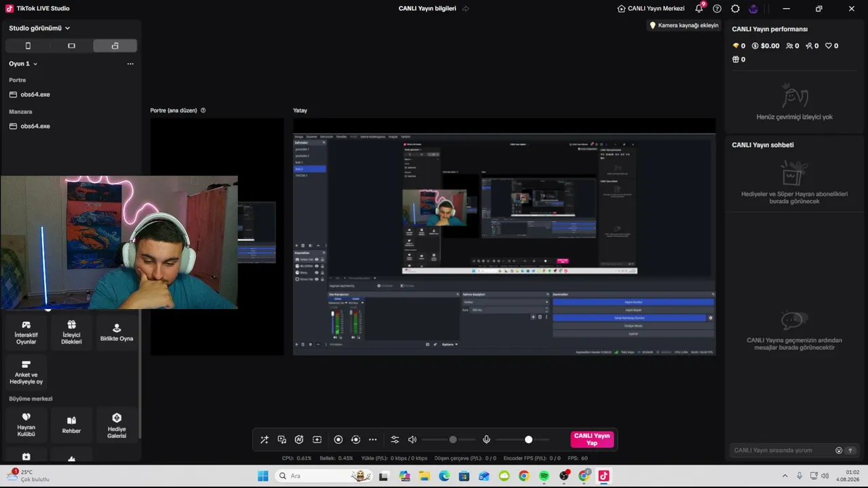868x488 pixels.
Task: Open CANLI Yayın Merkezi
Action: [x=651, y=9]
